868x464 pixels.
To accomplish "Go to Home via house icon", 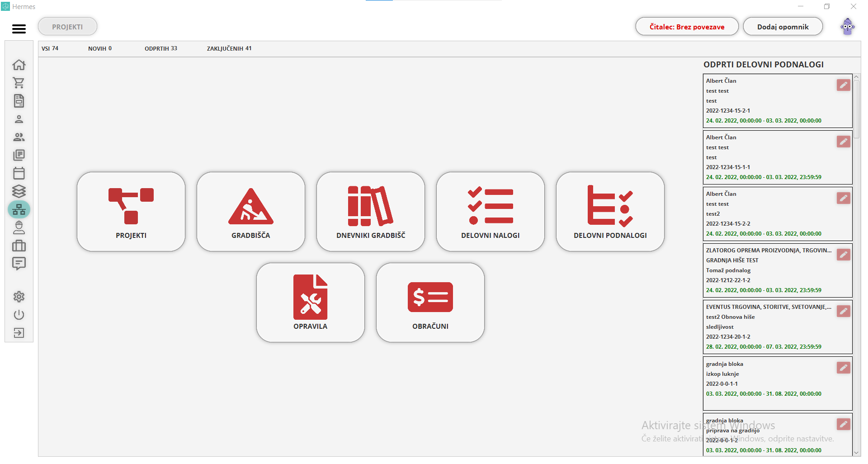I will point(19,65).
